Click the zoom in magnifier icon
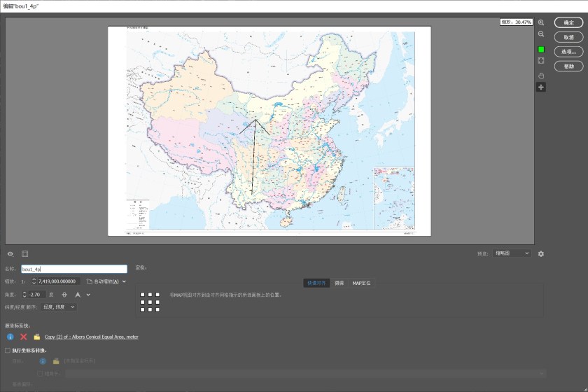 point(541,23)
